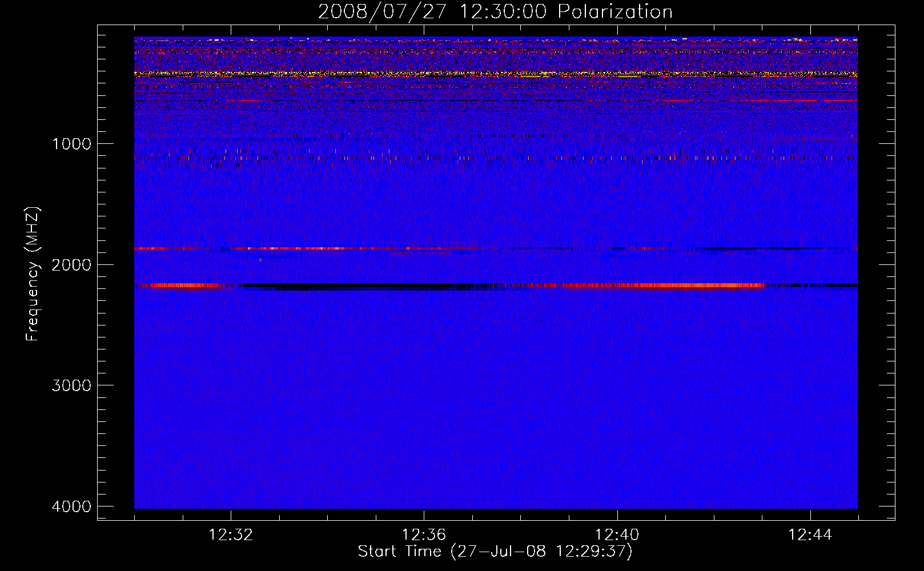Click the 12:36 time tick label
Screen dimensions: 924x571
coord(424,535)
